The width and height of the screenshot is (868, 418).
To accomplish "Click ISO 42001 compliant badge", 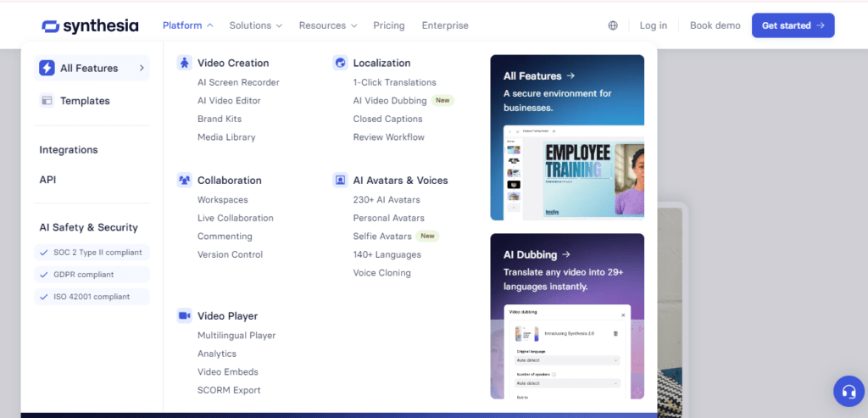I will coord(92,297).
